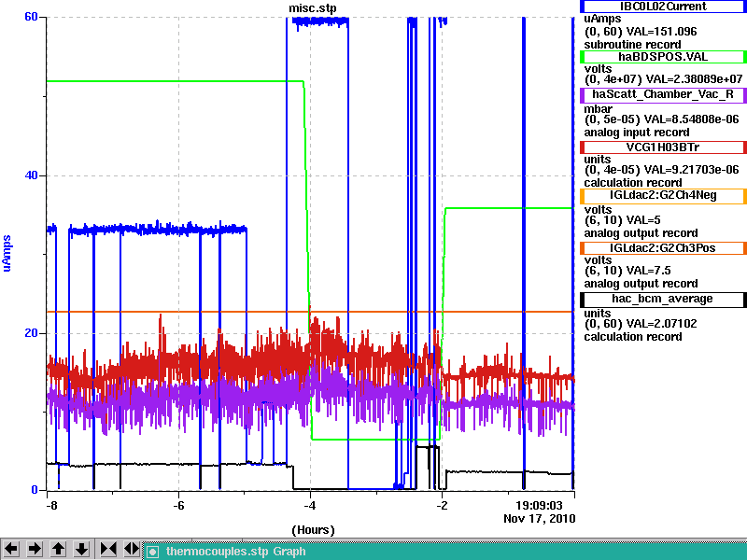
Task: Click the 'Nov 17, 2010' date label
Action: point(540,519)
